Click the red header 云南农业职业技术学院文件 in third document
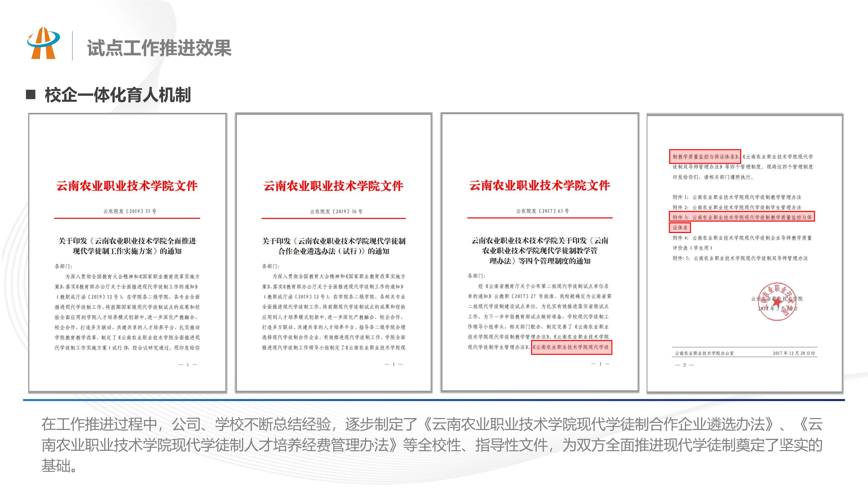 (x=540, y=185)
